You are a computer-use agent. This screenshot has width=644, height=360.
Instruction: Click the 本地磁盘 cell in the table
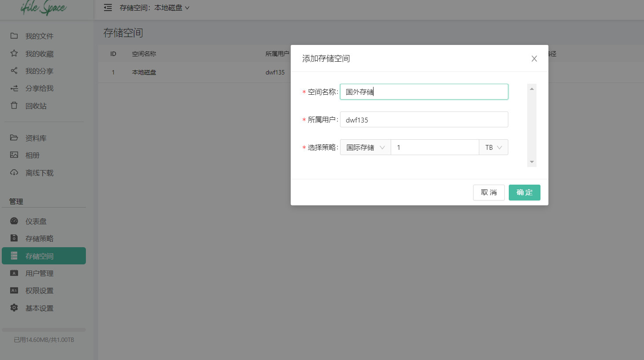(x=144, y=72)
